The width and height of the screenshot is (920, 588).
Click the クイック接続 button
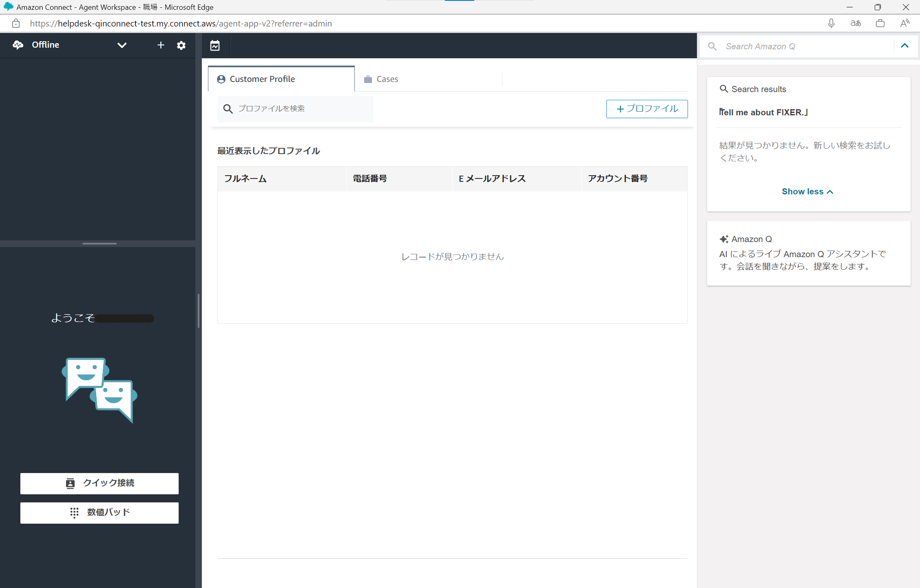pyautogui.click(x=100, y=483)
